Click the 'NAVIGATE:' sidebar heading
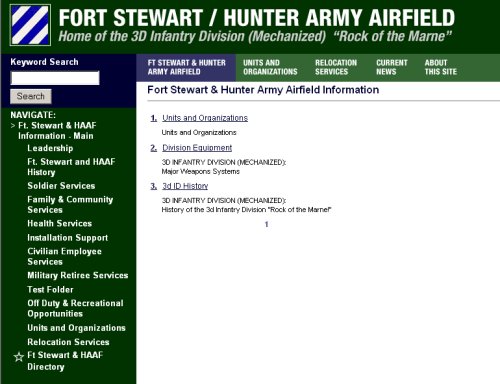 [x=33, y=115]
